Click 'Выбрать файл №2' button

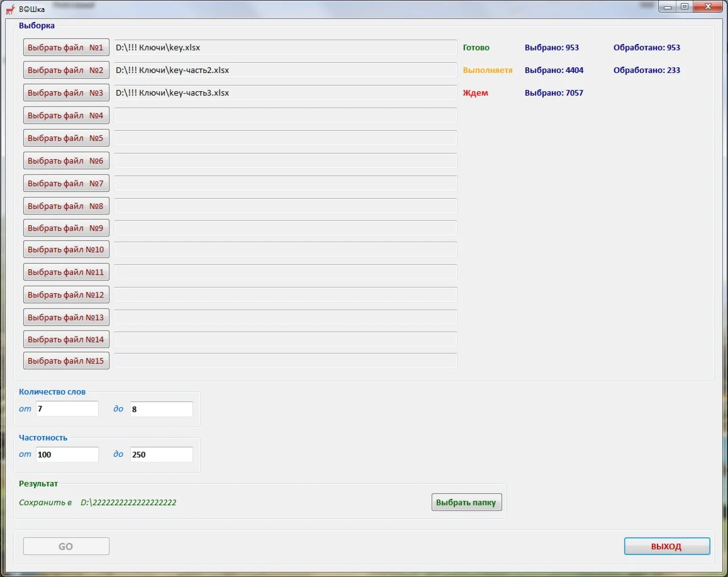[66, 70]
